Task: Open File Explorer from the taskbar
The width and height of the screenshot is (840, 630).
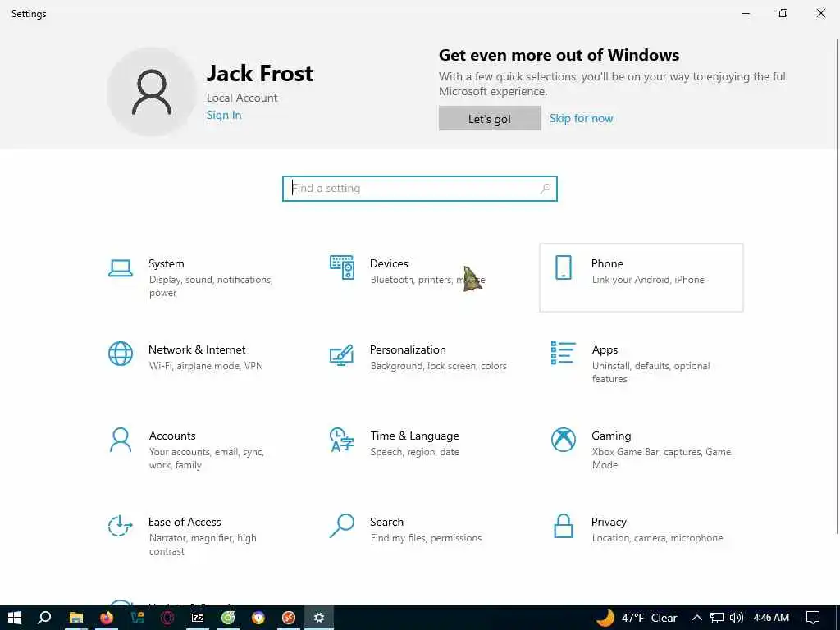Action: [76, 618]
